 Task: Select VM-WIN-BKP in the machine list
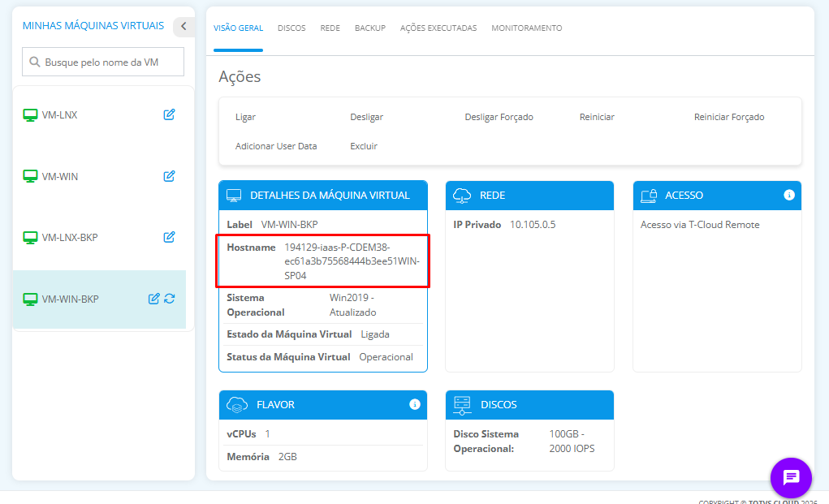point(99,299)
